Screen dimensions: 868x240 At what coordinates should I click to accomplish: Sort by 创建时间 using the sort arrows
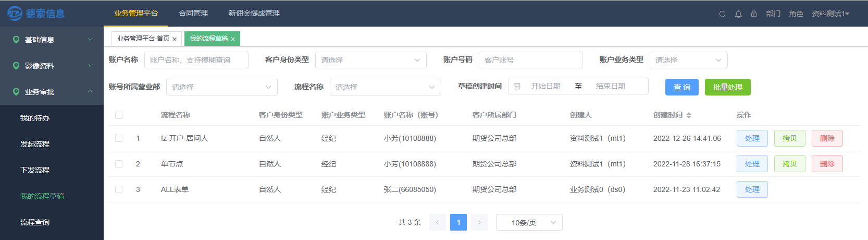point(689,115)
